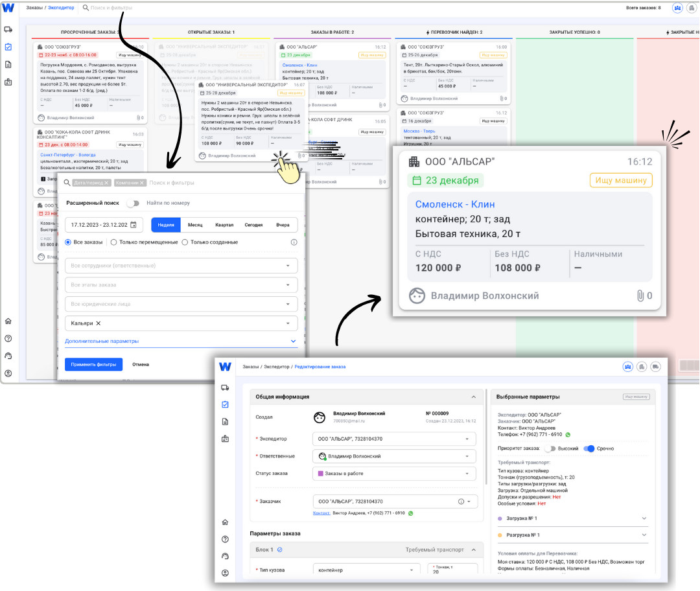Click Применить фильтры button
Viewport: 700px width, 591px height.
[x=94, y=364]
